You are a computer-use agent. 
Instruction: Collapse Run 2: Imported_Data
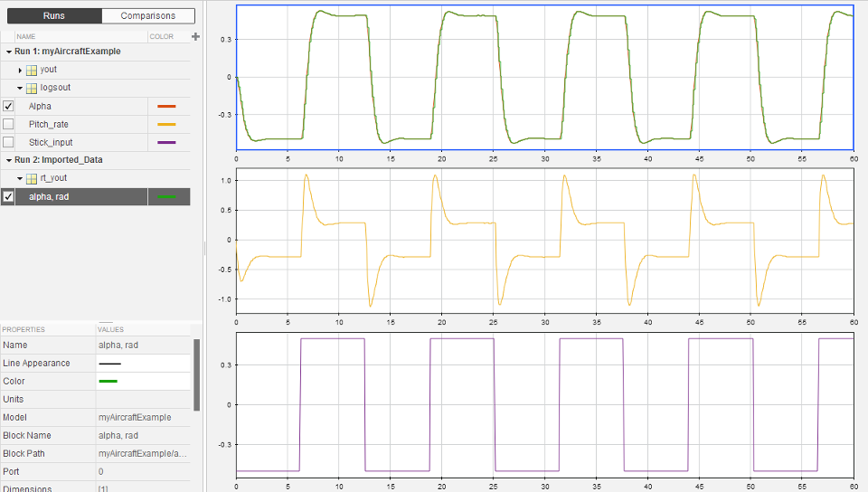click(8, 160)
